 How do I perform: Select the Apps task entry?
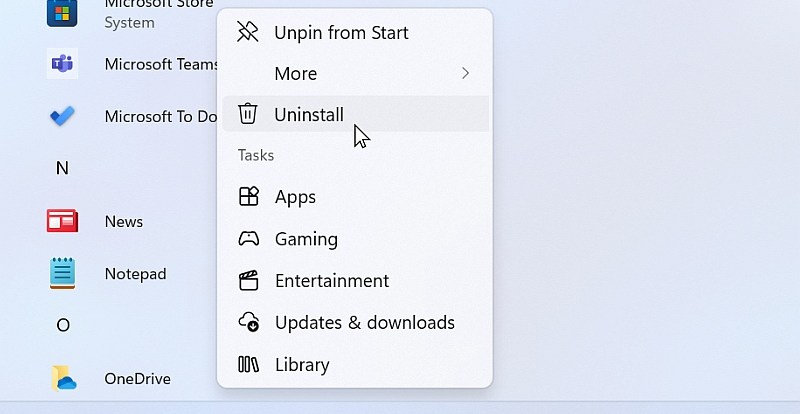356,197
